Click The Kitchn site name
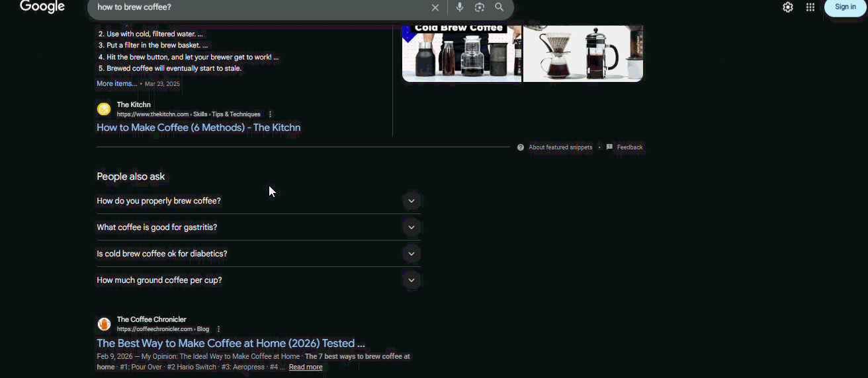This screenshot has width=868, height=378. click(x=134, y=104)
